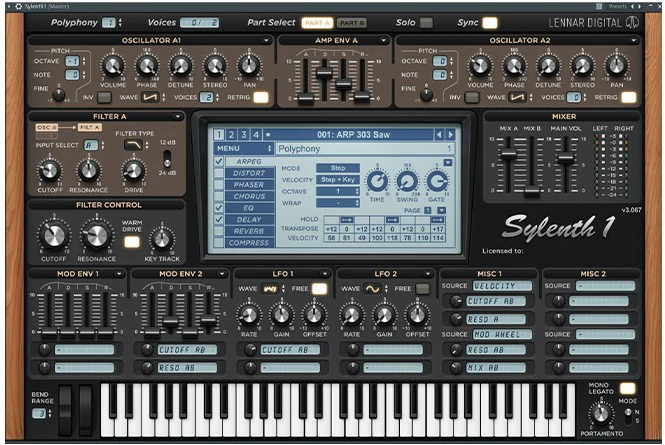Toggle the Sync button
This screenshot has height=445, width=665.
pos(489,23)
